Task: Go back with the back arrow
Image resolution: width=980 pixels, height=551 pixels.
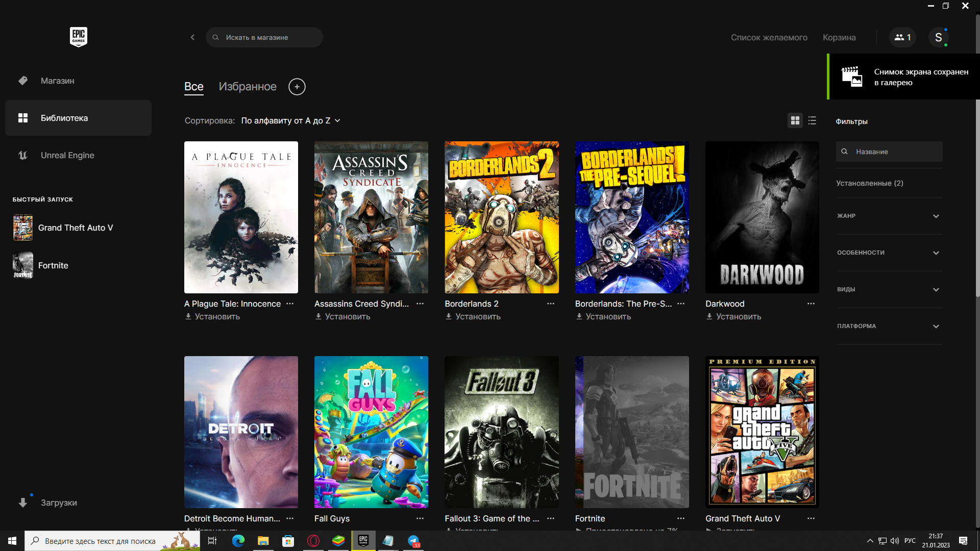Action: [x=192, y=37]
